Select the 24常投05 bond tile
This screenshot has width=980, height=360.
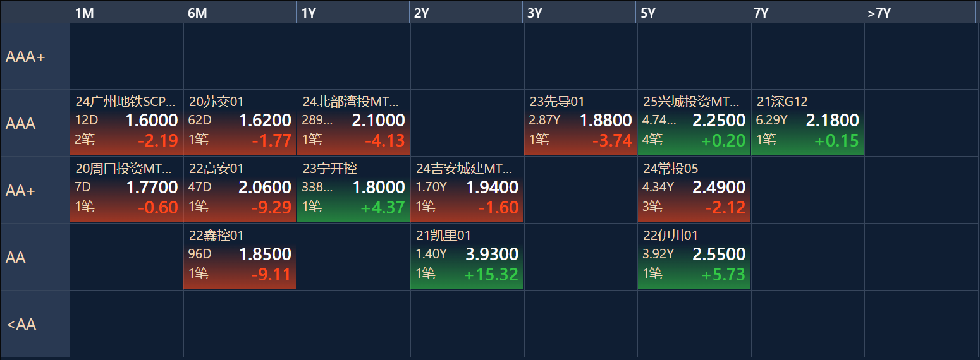coord(694,189)
